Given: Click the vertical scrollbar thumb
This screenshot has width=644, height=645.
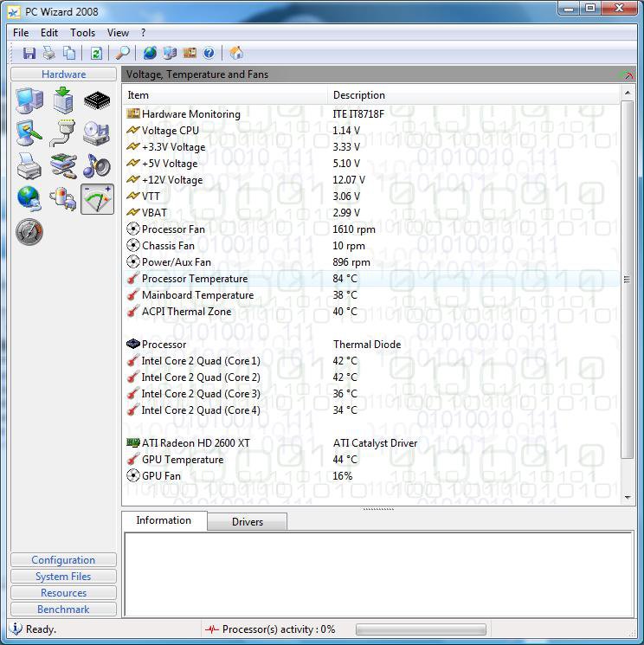Looking at the screenshot, I should pyautogui.click(x=628, y=280).
